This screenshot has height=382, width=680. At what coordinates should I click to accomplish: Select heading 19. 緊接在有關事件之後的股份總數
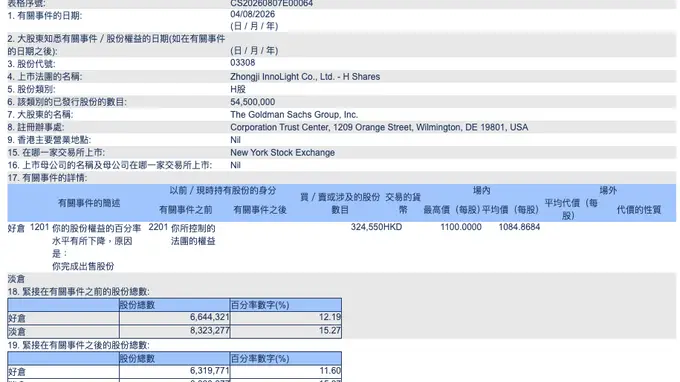point(78,346)
